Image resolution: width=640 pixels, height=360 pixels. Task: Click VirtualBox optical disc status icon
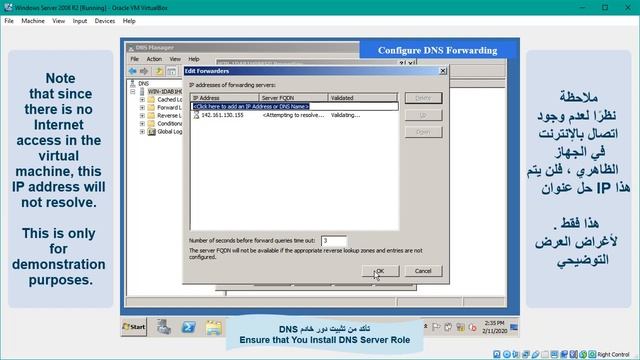507,354
